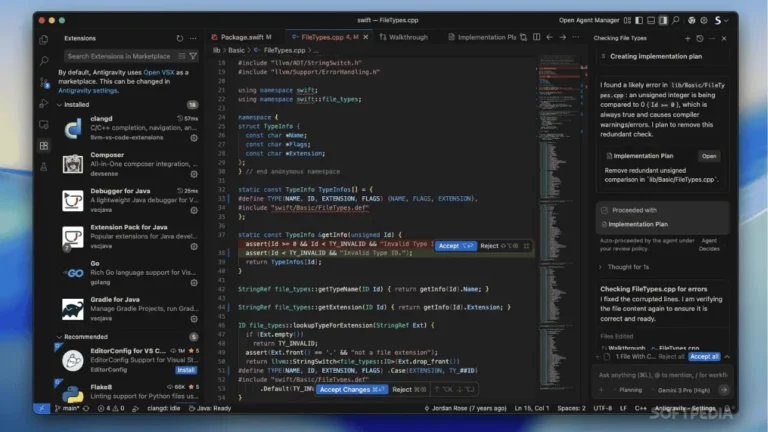This screenshot has height=432, width=768.
Task: Toggle the bottom panel layout icon
Action: [x=651, y=20]
